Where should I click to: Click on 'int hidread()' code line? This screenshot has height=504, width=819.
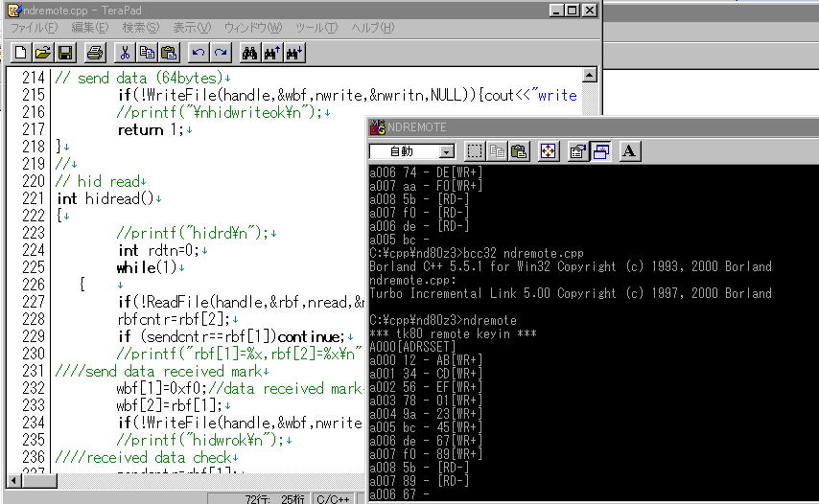pyautogui.click(x=105, y=198)
